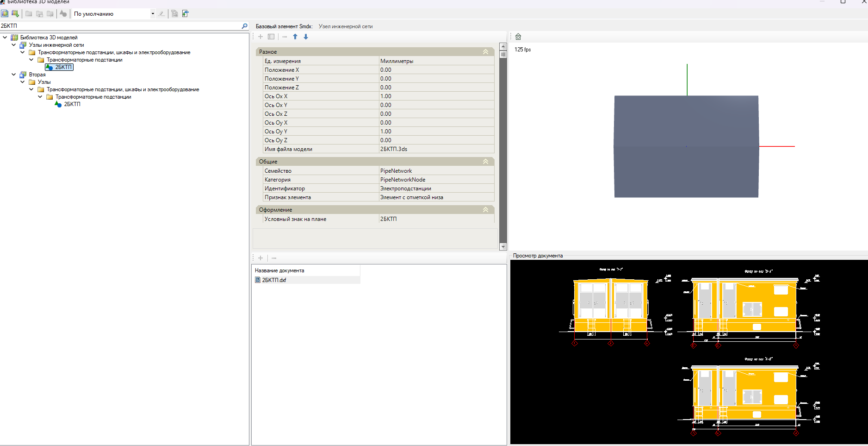This screenshot has height=446, width=868.
Task: Collapse the 'Разное' properties section
Action: coord(485,52)
